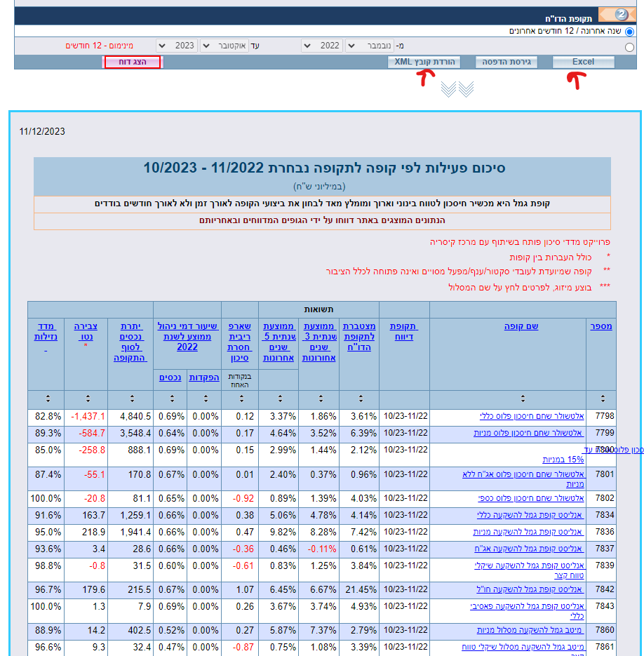Click download XML file button
Viewport: 644px width, 656px height.
424,62
